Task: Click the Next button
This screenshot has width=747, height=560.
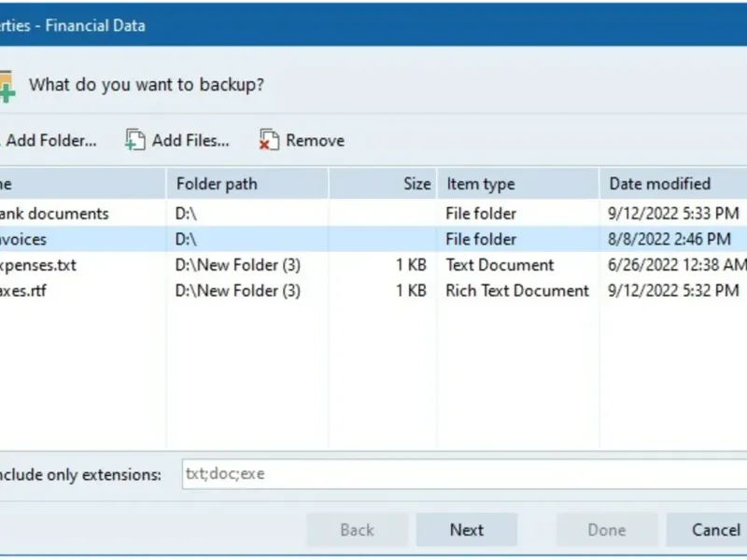Action: coord(467,529)
